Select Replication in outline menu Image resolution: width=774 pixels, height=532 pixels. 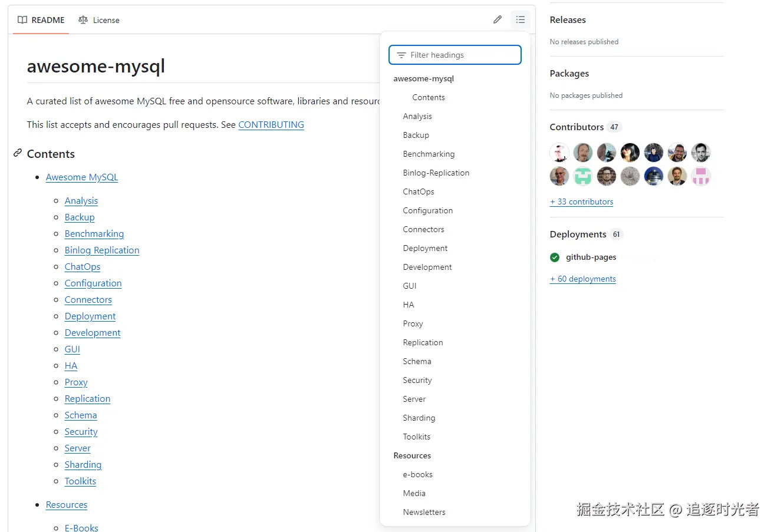coord(423,342)
